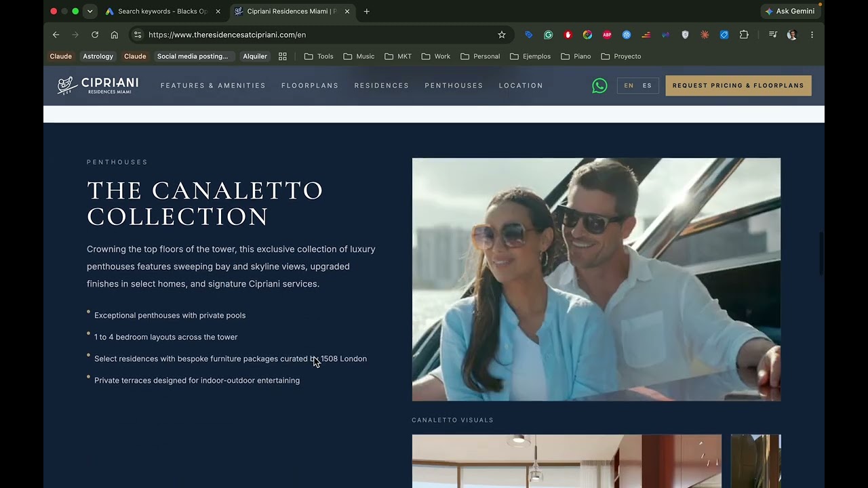Viewport: 868px width, 488px height.
Task: Open the tab groups grid icon
Action: (x=283, y=56)
